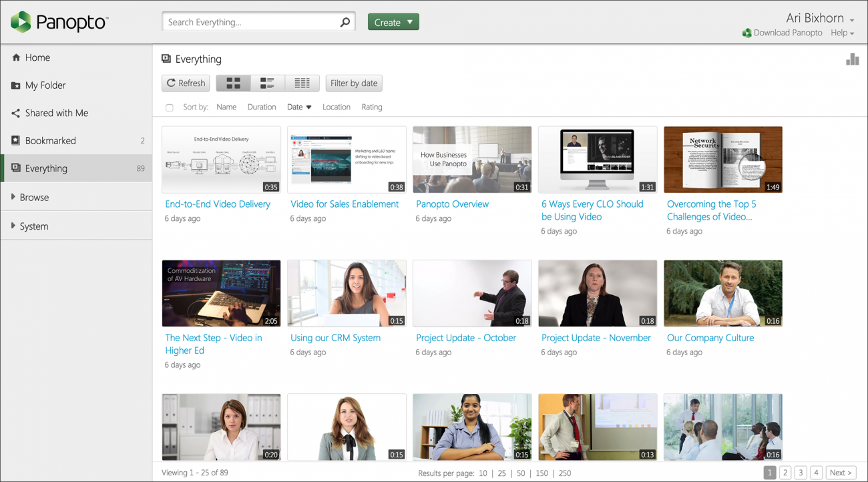Open the Date sort order dropdown
868x482 pixels.
(x=298, y=107)
